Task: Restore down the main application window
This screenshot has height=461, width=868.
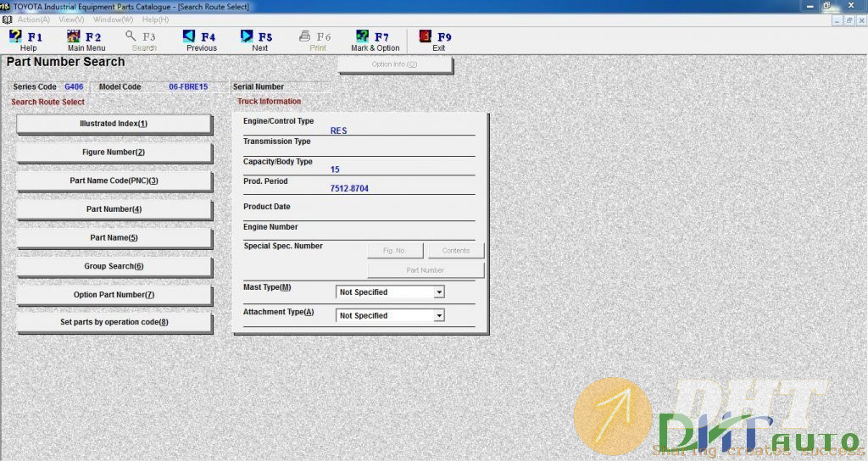Action: tap(827, 6)
